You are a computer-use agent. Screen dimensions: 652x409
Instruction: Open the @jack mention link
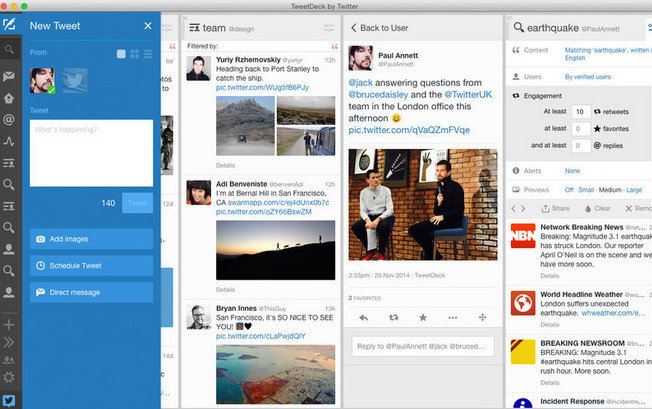coord(361,83)
